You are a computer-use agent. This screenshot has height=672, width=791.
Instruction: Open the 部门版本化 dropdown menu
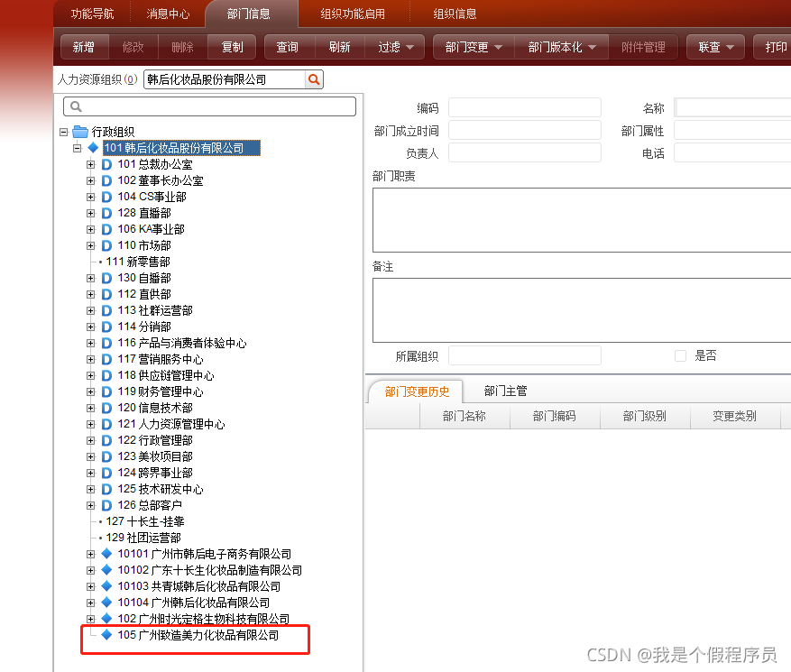coord(562,47)
